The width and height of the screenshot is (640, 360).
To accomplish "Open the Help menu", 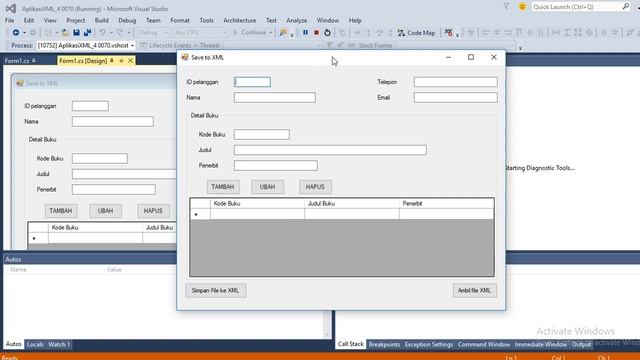I will point(355,20).
